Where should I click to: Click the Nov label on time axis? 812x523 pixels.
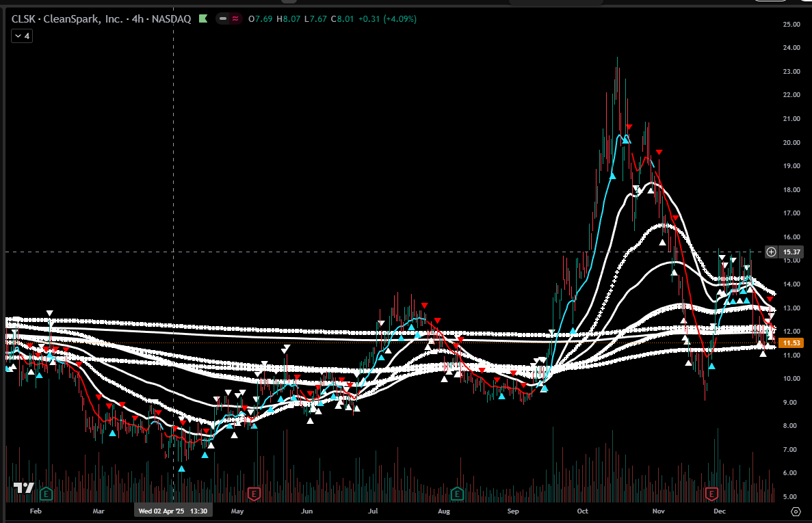[x=659, y=511]
